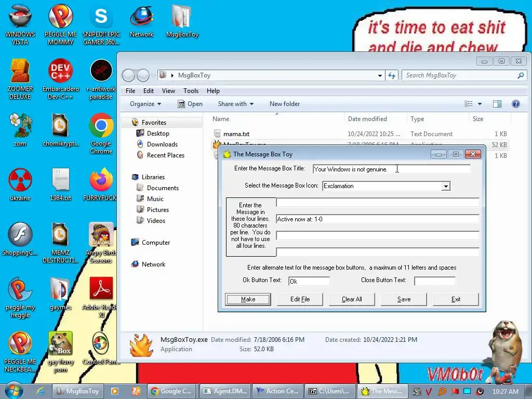Click the Internet Explorer taskbar icon
The image size is (532, 399).
point(41,391)
